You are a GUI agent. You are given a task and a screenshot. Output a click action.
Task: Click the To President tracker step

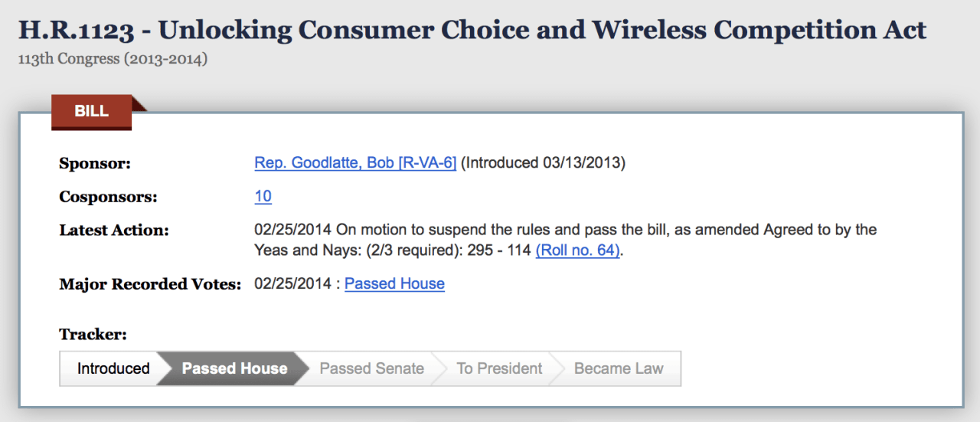[x=499, y=368]
